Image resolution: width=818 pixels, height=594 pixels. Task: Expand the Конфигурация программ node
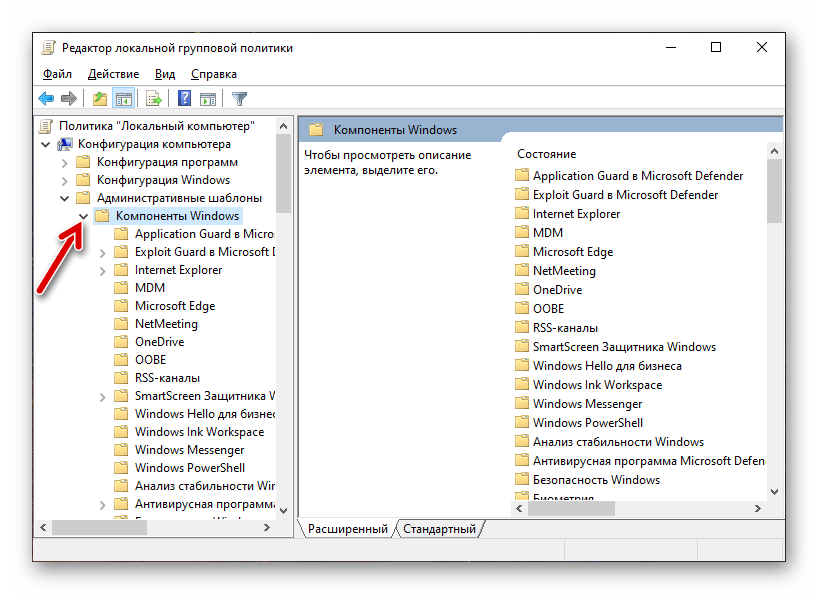tap(64, 163)
